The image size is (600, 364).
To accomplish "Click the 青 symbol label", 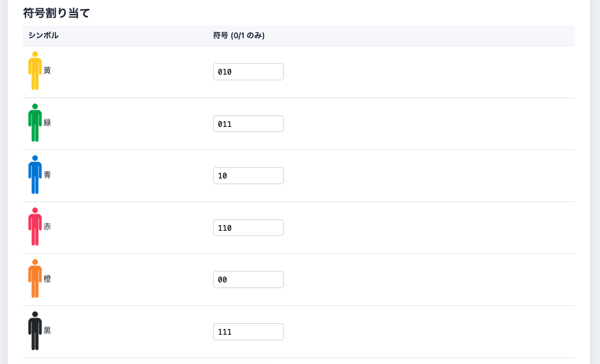I will pos(47,175).
